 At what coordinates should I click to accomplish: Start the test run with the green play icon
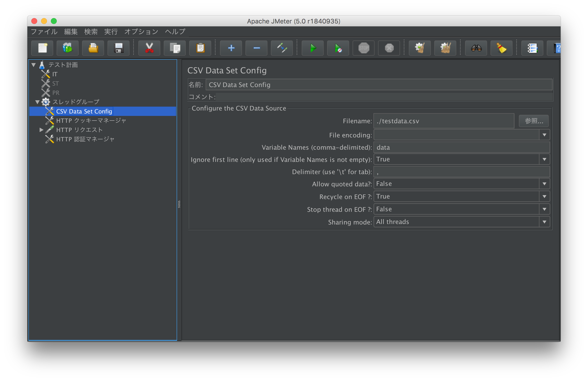[312, 48]
